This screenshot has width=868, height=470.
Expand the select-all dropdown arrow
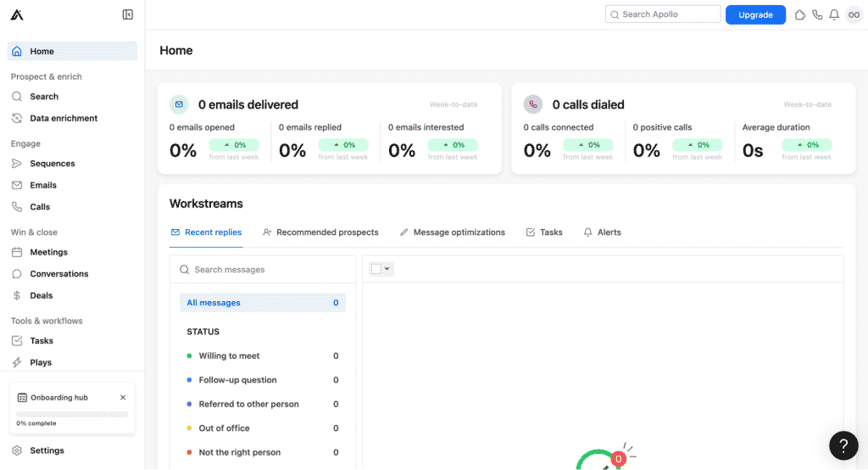click(387, 269)
